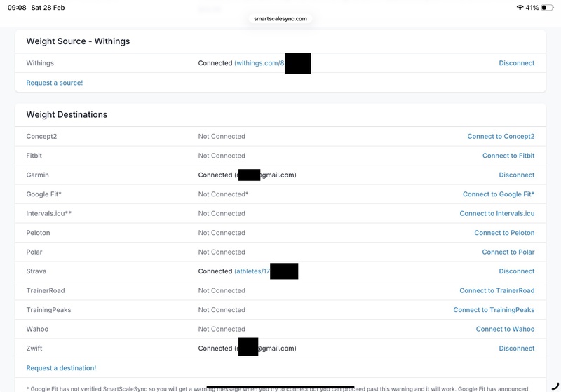Screen dimensions: 561x392
Task: Select the Google Fit* row label
Action: (43, 194)
